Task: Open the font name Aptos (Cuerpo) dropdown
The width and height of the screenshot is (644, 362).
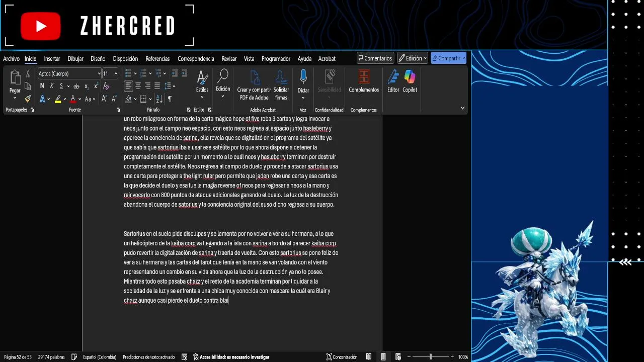Action: coord(99,73)
